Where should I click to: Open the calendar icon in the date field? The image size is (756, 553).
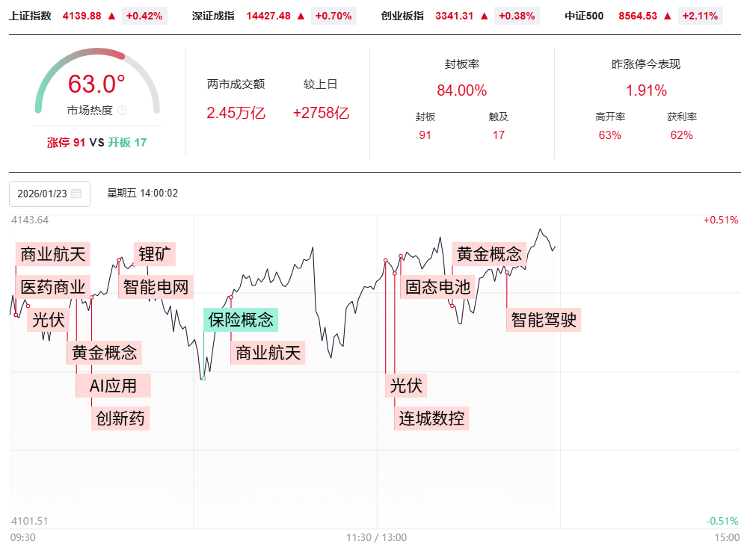pyautogui.click(x=76, y=194)
